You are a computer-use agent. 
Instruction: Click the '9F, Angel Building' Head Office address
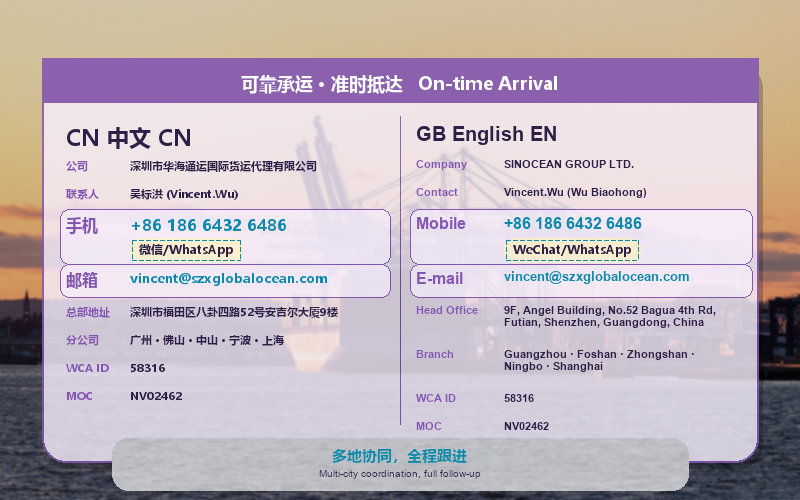[x=610, y=316]
